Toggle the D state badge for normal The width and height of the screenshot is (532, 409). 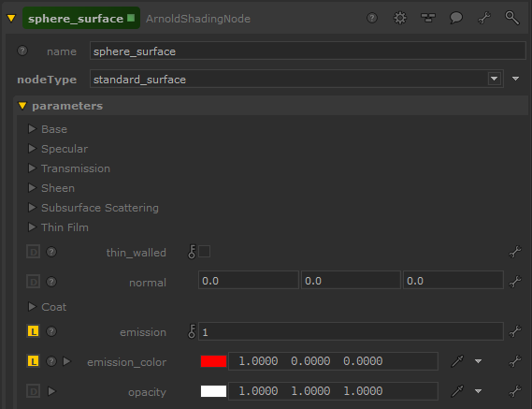coord(34,282)
